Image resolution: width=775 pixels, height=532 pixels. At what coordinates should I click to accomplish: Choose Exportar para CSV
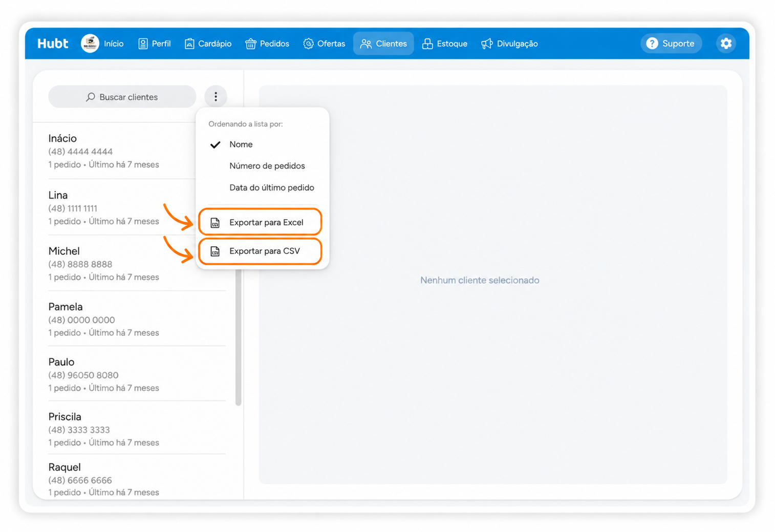point(260,251)
